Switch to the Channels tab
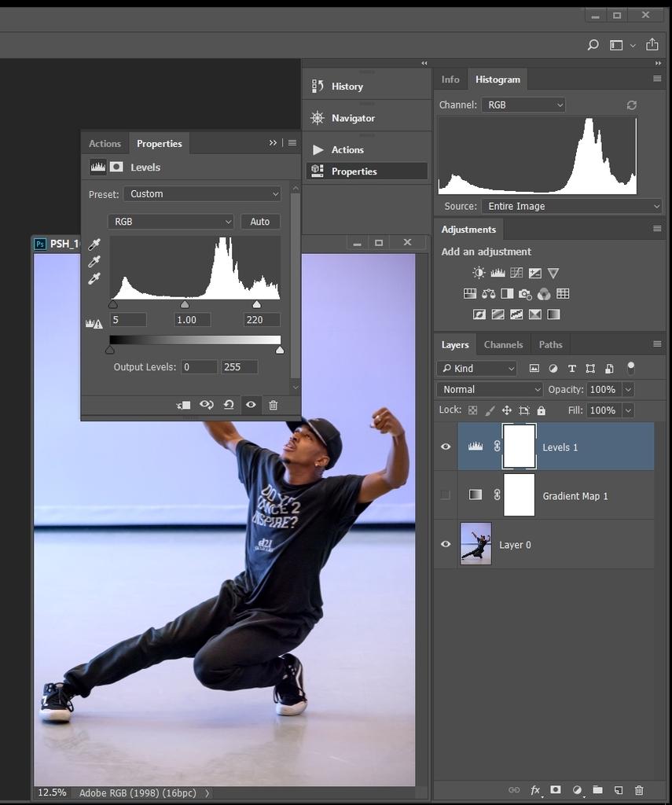 click(503, 344)
